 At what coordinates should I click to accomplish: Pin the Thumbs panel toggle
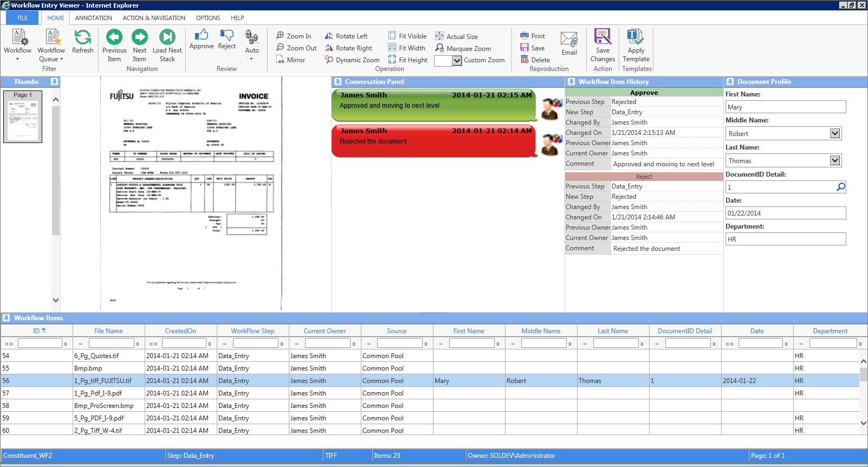click(x=54, y=82)
